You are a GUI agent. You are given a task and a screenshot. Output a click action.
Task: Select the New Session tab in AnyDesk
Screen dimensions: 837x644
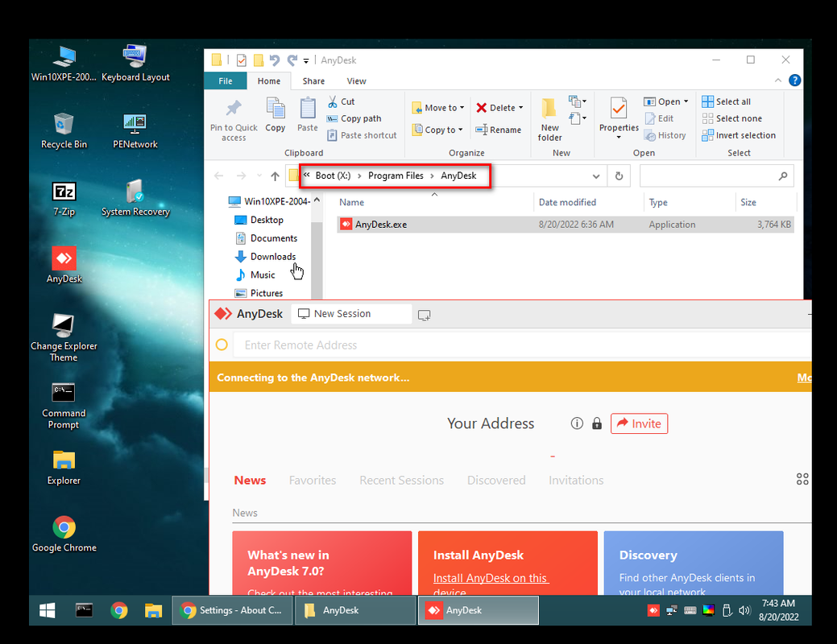coord(351,314)
